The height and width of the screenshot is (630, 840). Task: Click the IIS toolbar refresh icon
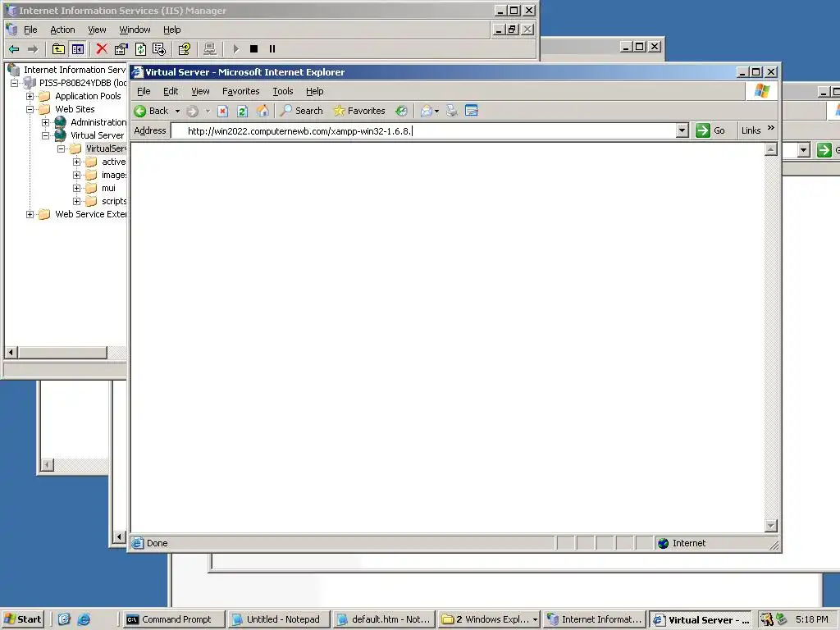pos(140,49)
